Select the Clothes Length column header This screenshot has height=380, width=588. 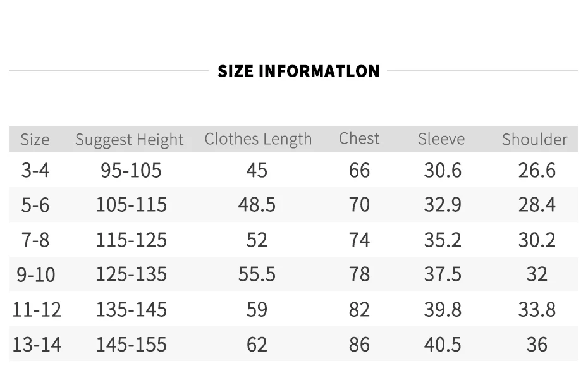click(258, 139)
